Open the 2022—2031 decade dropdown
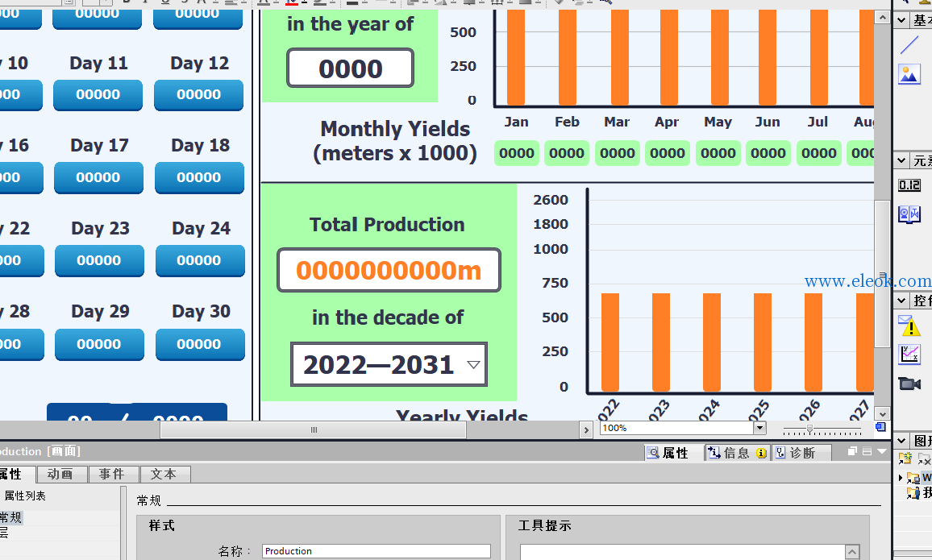This screenshot has height=560, width=932. pos(474,364)
